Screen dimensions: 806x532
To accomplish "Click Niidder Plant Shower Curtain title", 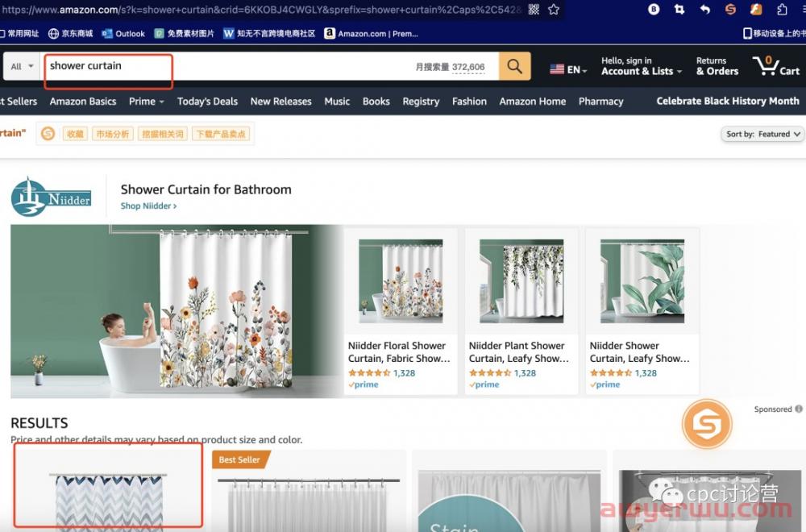I will (518, 352).
